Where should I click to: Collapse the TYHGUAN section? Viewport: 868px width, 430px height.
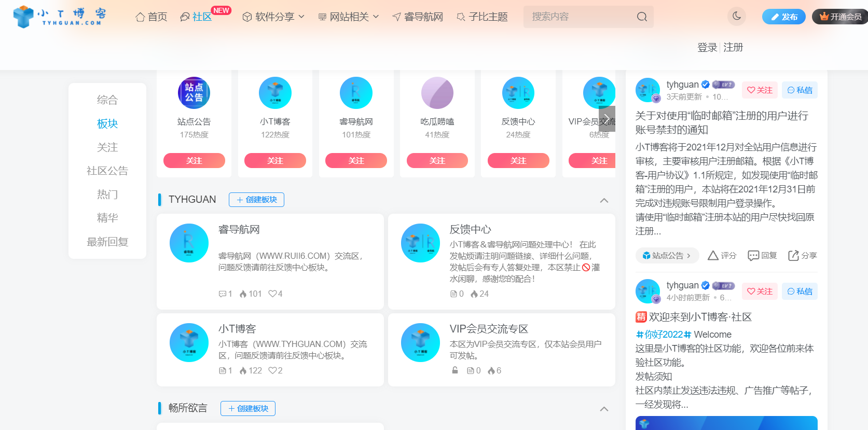click(604, 200)
